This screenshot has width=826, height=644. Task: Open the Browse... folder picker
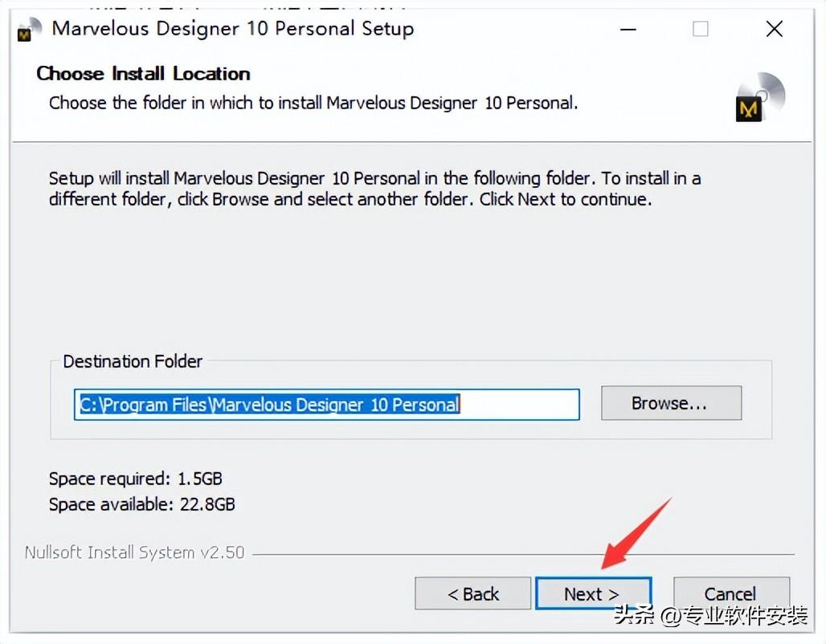coord(671,403)
